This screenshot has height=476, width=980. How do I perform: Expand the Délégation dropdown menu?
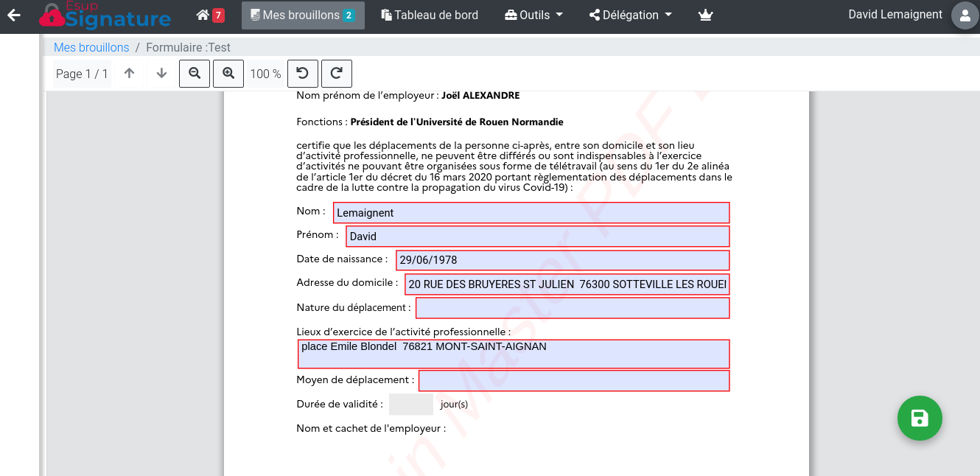[x=630, y=15]
